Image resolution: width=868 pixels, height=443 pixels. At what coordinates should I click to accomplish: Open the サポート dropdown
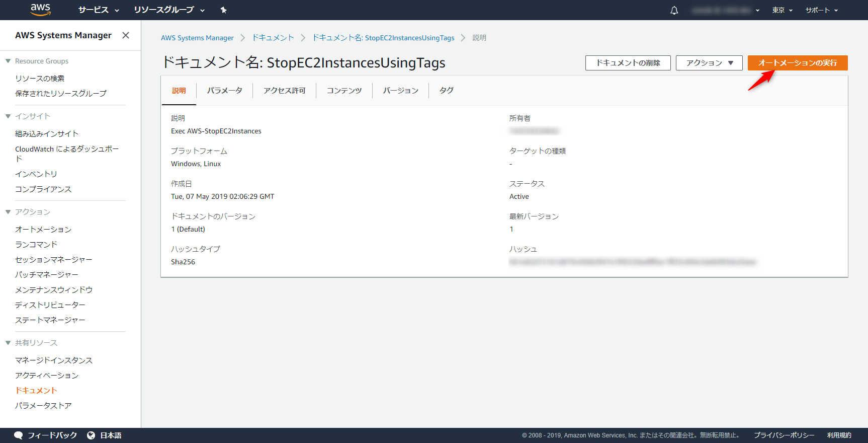coord(822,10)
